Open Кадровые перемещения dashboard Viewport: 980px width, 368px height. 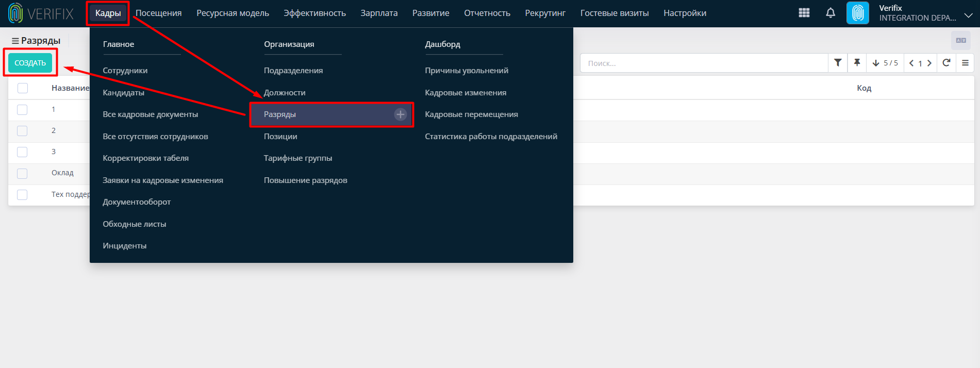472,114
